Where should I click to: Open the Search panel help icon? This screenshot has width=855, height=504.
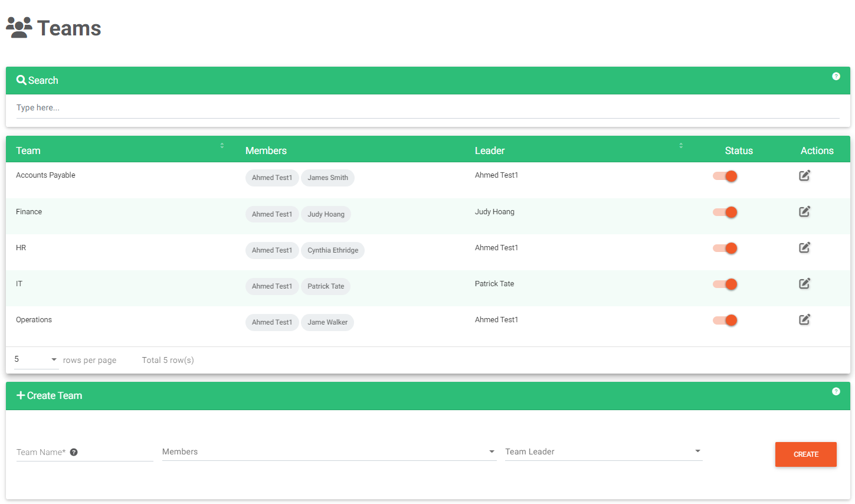tap(836, 76)
